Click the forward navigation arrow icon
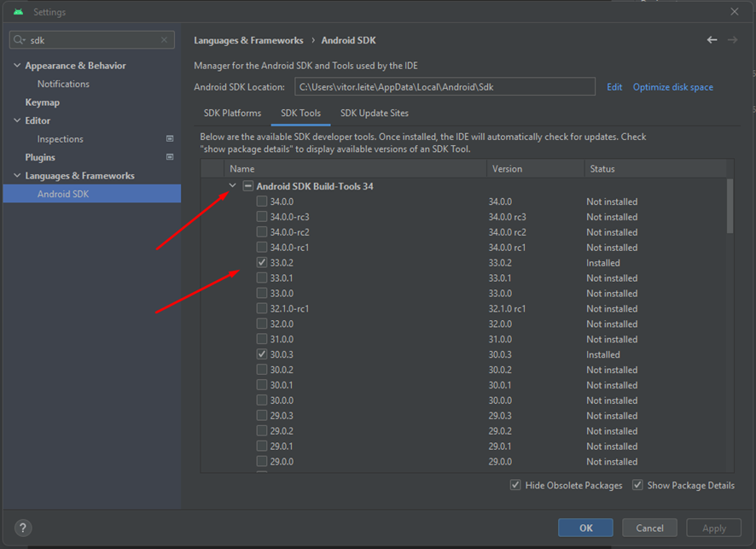This screenshot has height=549, width=756. pyautogui.click(x=732, y=40)
